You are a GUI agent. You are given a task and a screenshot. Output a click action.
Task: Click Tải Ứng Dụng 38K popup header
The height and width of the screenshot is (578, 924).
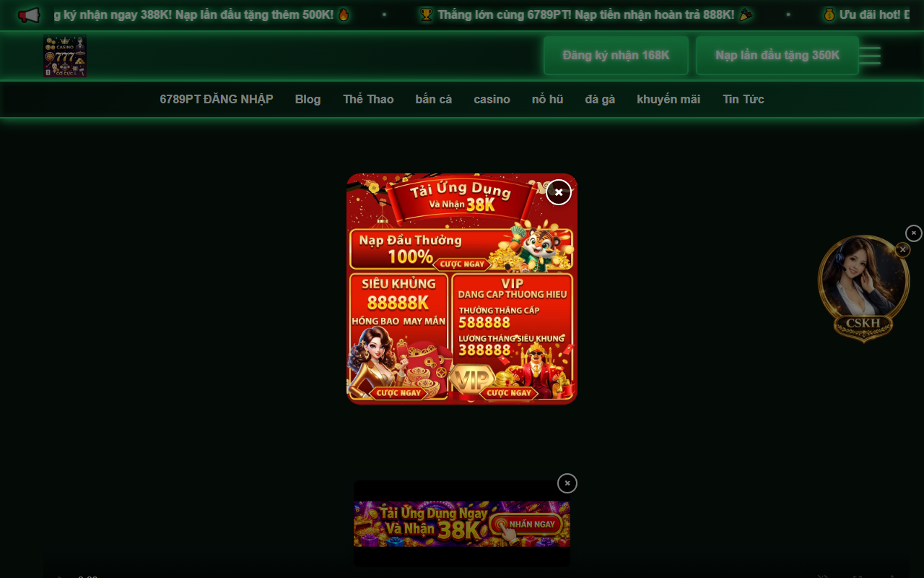click(461, 197)
